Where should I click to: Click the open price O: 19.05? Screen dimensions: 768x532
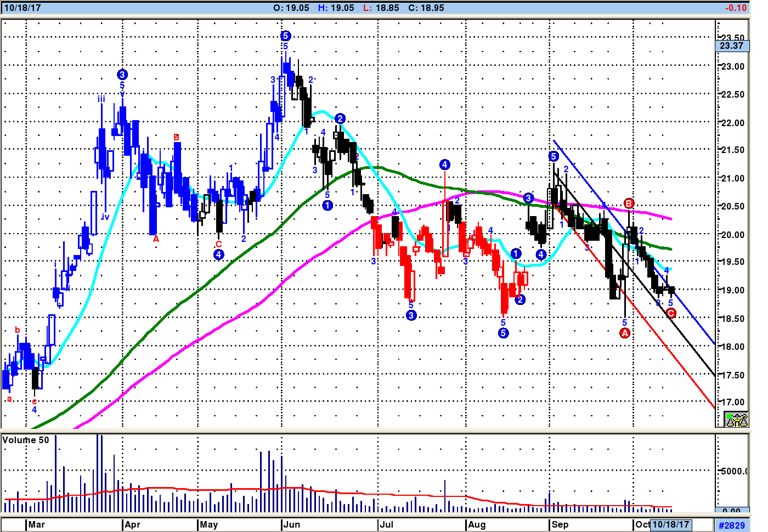point(291,8)
